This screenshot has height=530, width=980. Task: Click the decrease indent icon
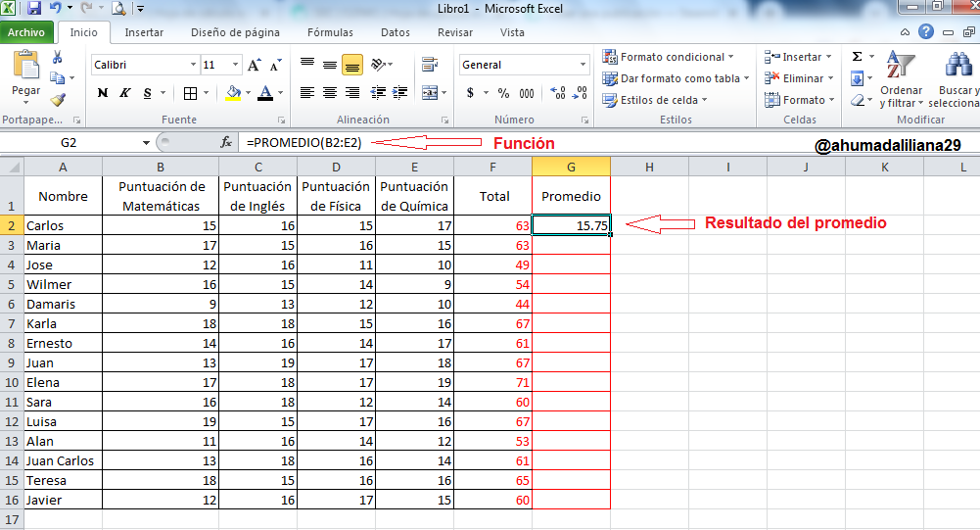378,93
